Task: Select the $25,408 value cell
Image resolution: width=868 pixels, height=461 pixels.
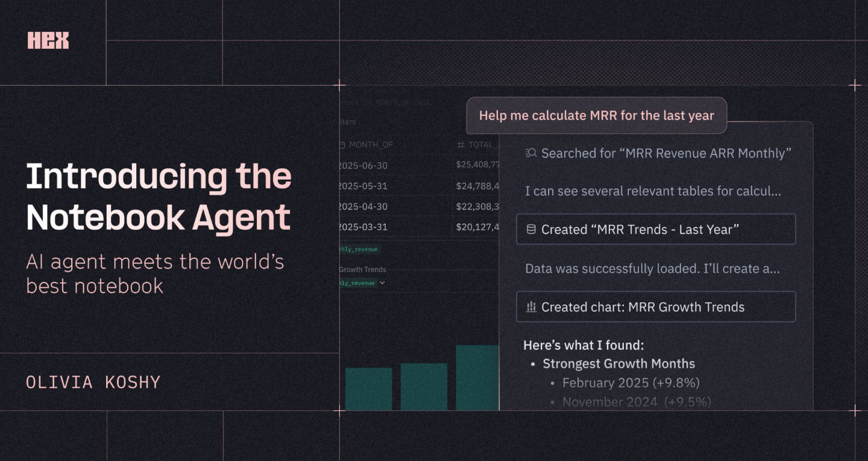Action: click(477, 165)
